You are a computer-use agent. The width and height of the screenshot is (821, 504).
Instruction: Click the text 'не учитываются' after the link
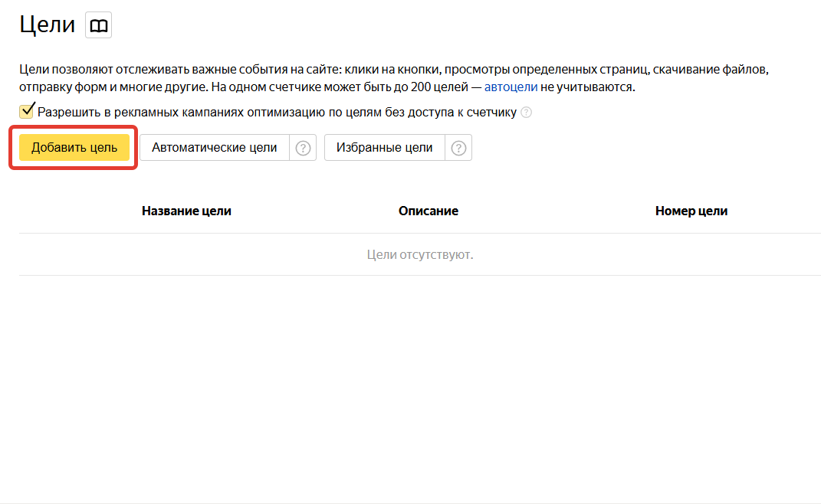[x=587, y=87]
